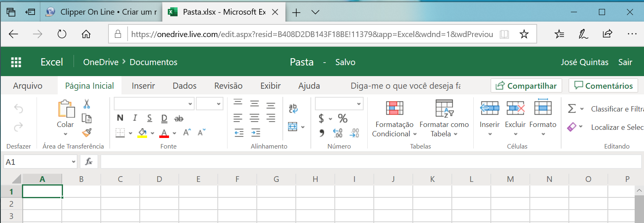This screenshot has width=644, height=223.
Task: Click the Redo arrow in Desfazer group
Action: click(19, 127)
